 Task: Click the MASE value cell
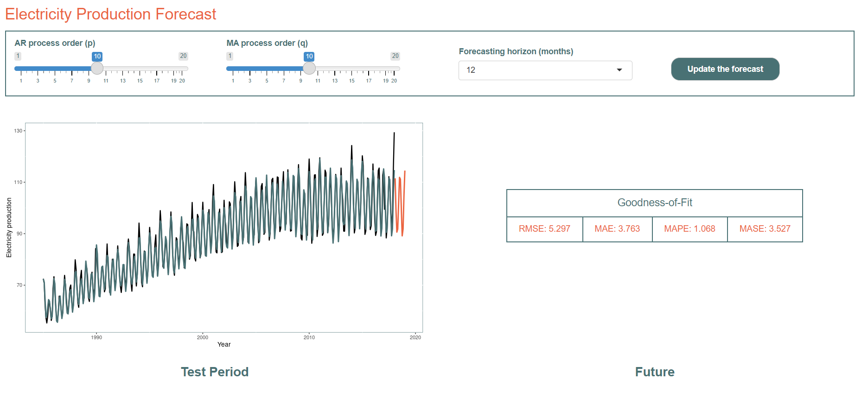point(765,229)
